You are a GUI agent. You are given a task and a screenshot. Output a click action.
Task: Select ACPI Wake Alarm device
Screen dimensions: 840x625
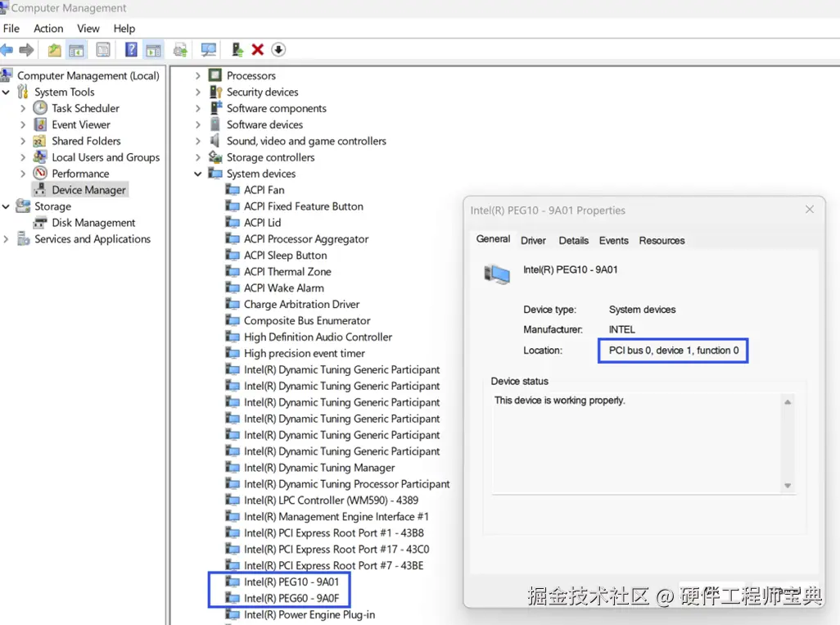tap(283, 288)
